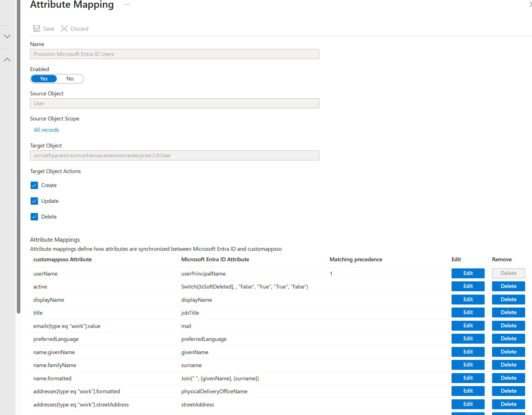Screen dimensions: 532x415
Task: Edit the displayName mapping
Action: 468,300
